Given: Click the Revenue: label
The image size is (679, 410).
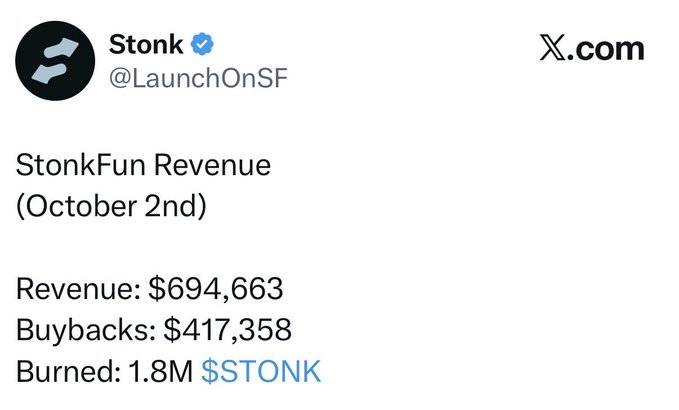Looking at the screenshot, I should tap(78, 289).
